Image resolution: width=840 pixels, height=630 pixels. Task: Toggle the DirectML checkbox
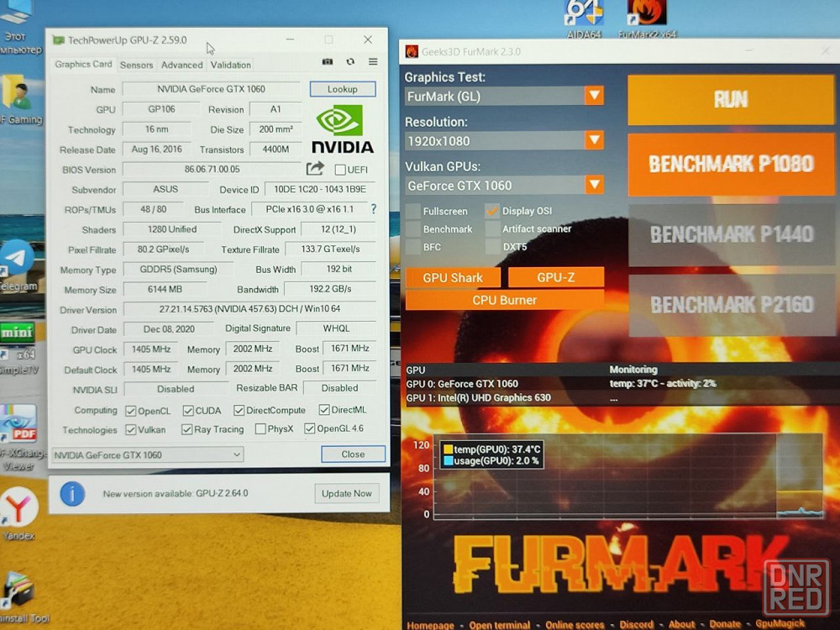tap(323, 410)
